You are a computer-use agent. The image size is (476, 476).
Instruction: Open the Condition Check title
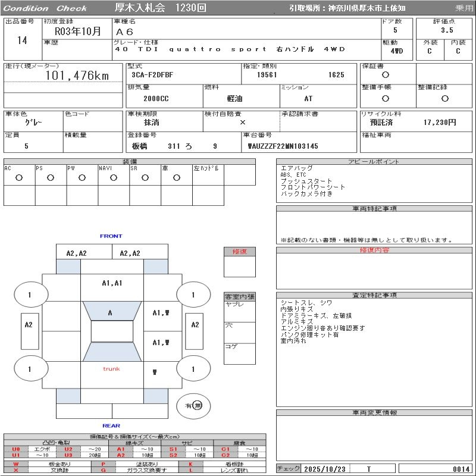[45, 8]
